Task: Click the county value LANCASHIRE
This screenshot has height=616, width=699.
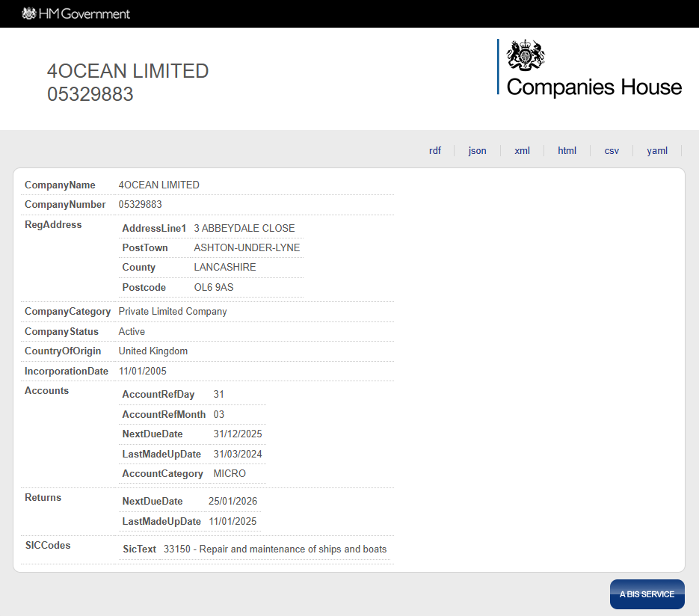Action: (x=225, y=268)
